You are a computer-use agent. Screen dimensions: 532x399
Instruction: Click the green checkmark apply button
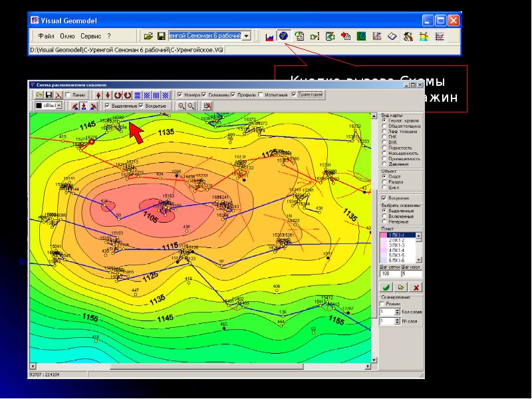tap(386, 287)
